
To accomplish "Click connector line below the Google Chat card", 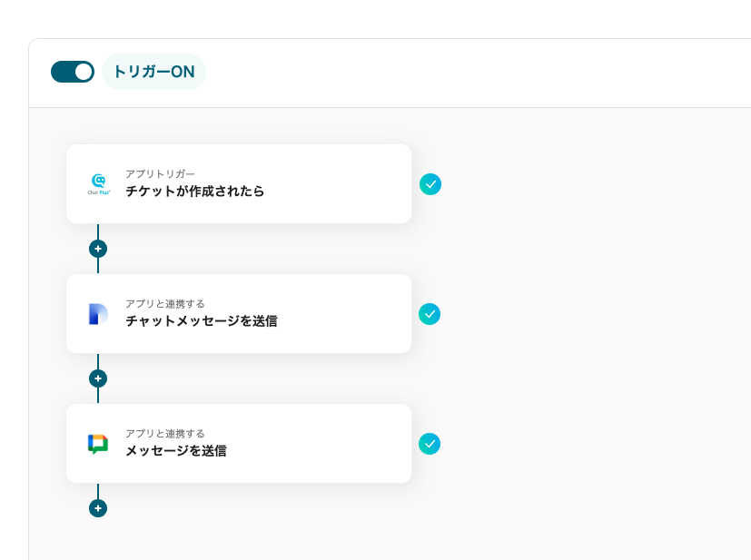I will tap(98, 491).
